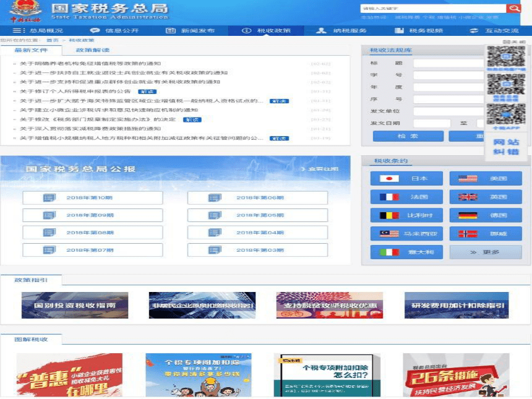
Task: Click the Norwegian flag for 挪威 treaties
Action: pyautogui.click(x=468, y=233)
